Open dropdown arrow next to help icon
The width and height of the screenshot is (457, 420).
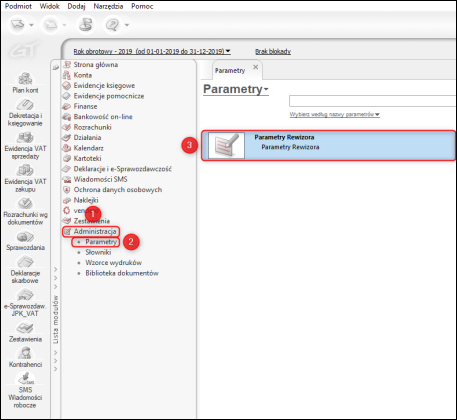click(127, 25)
